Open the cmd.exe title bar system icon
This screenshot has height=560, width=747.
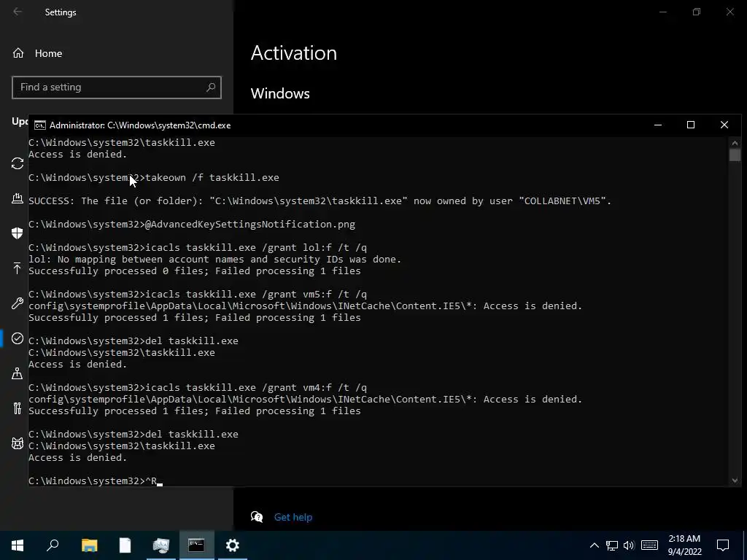point(40,125)
